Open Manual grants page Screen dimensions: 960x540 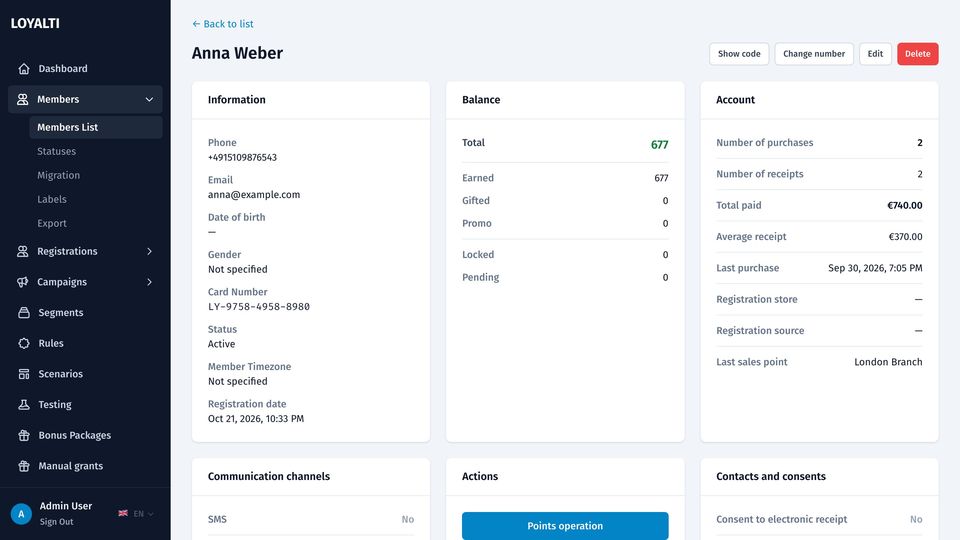[85, 465]
